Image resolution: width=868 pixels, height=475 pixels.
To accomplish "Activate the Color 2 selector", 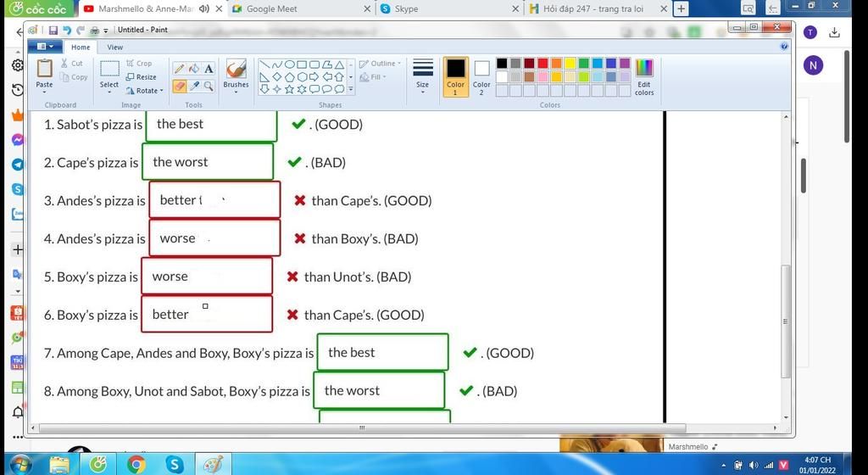I will (x=481, y=77).
